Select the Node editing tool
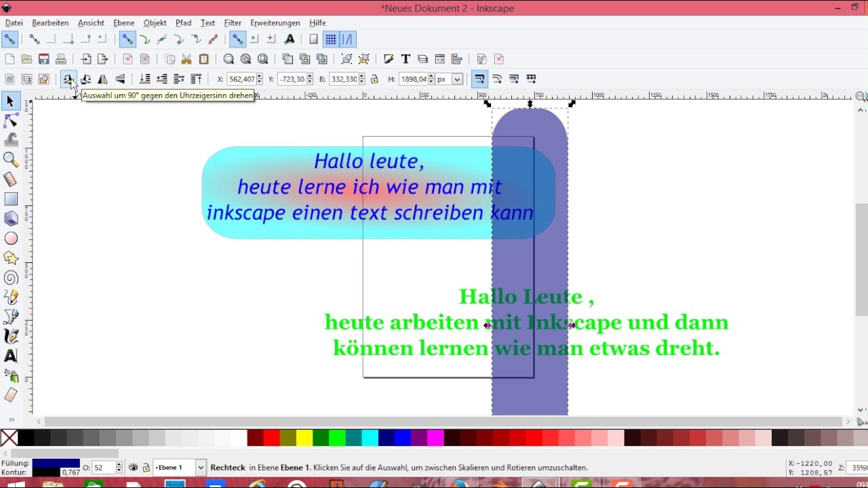This screenshot has height=488, width=868. 10,121
